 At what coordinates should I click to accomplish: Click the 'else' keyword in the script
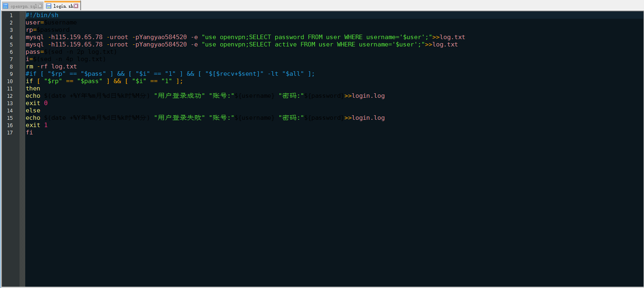tap(33, 111)
